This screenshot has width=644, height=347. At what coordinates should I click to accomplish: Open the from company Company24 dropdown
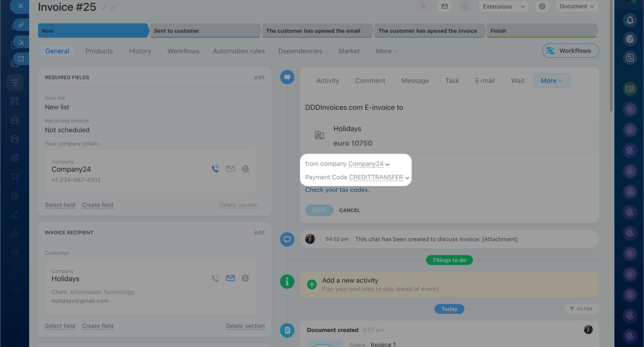(369, 164)
